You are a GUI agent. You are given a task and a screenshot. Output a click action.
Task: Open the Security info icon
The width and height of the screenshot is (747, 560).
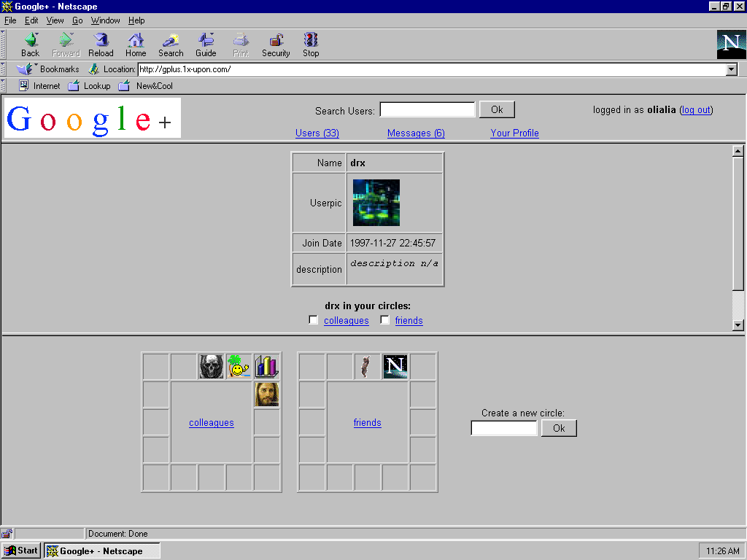tap(276, 44)
